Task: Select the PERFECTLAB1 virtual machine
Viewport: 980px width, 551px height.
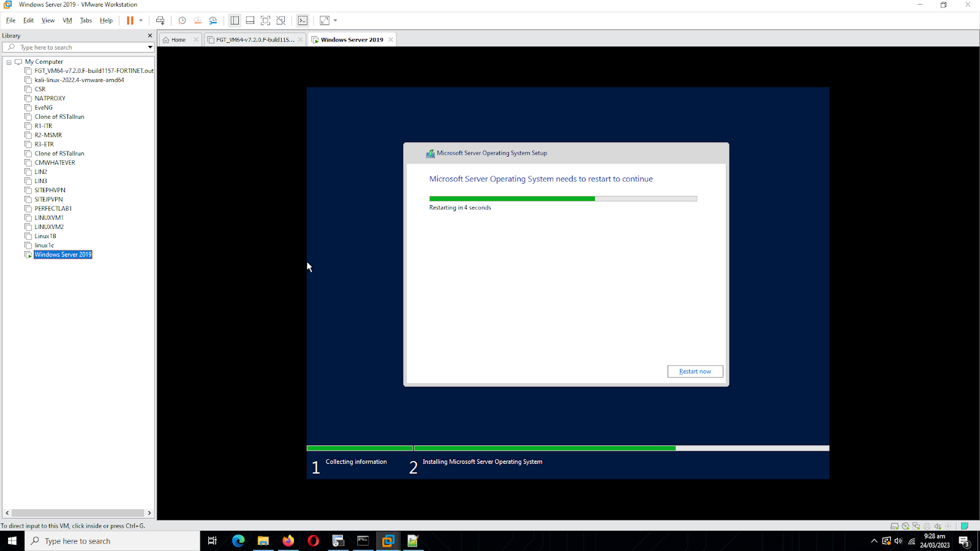Action: click(x=53, y=209)
